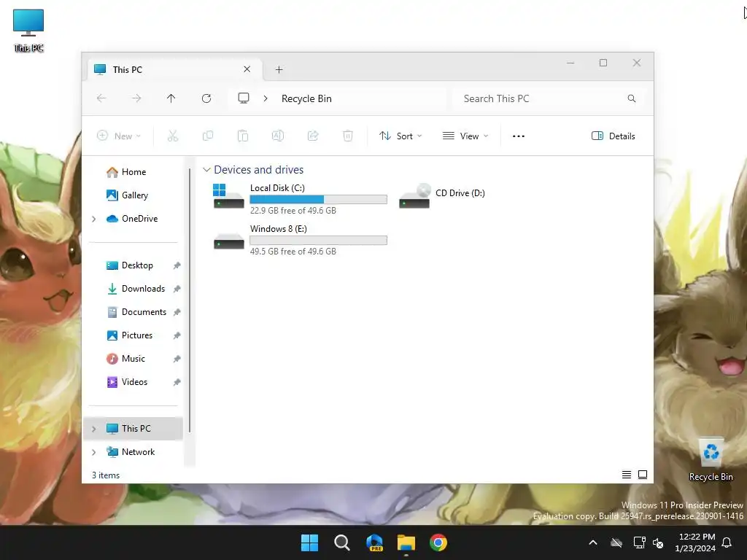Select the CD Drive (D:) icon

414,196
